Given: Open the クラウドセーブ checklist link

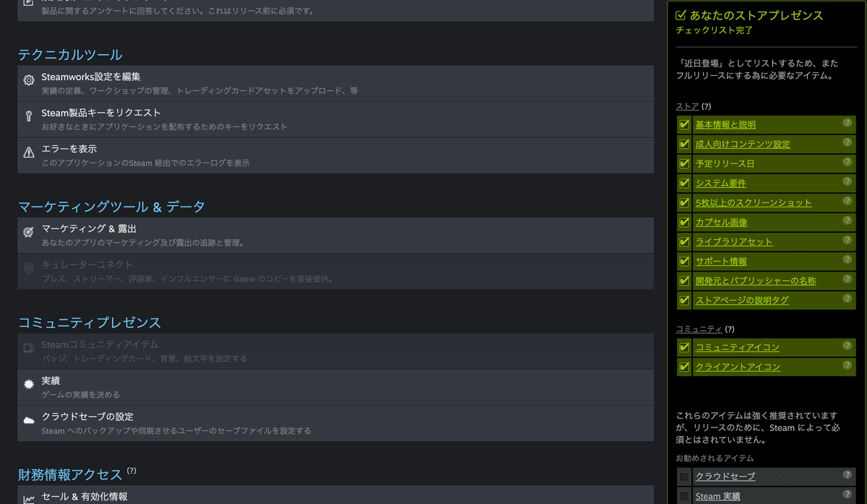Looking at the screenshot, I should coord(725,477).
